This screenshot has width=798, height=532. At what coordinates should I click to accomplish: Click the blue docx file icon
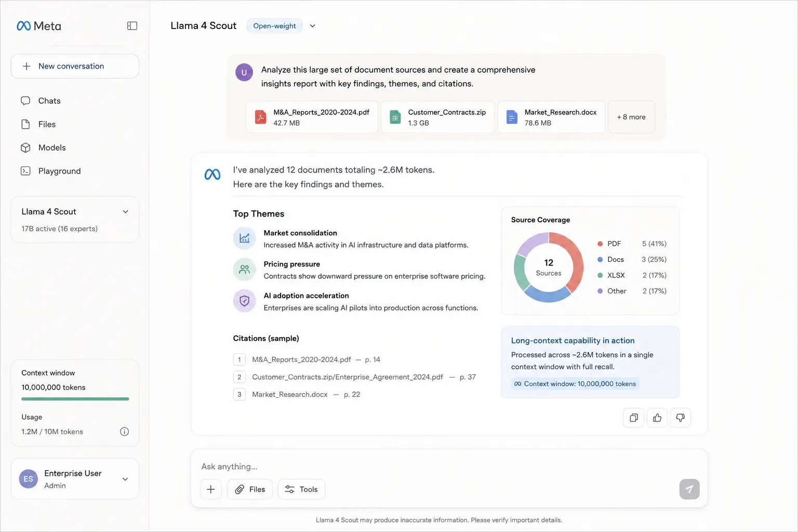[512, 117]
